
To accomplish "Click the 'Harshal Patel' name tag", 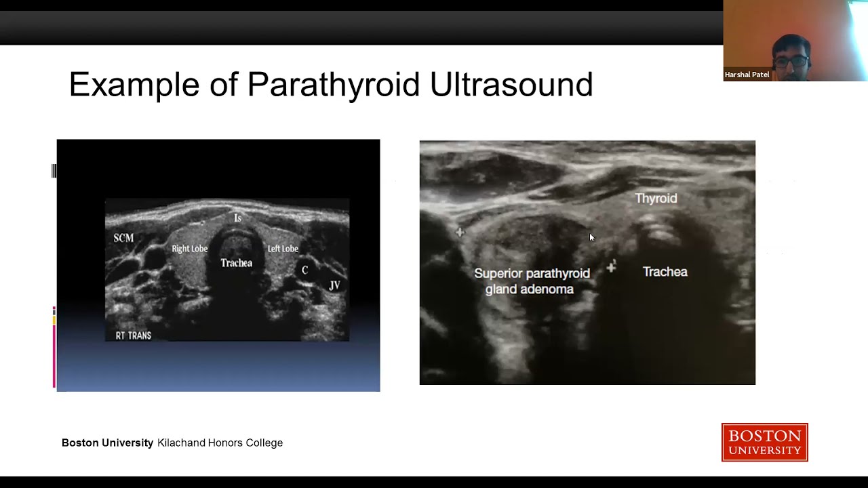I will coord(747,75).
